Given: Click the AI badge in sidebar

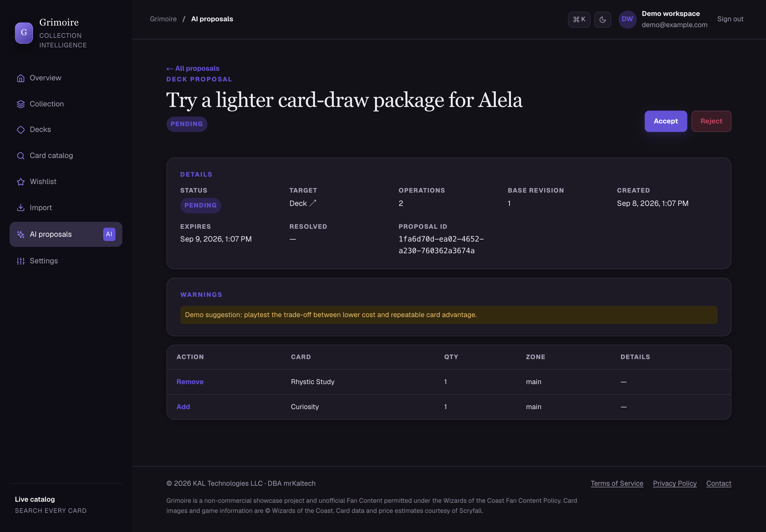Looking at the screenshot, I should [x=109, y=234].
